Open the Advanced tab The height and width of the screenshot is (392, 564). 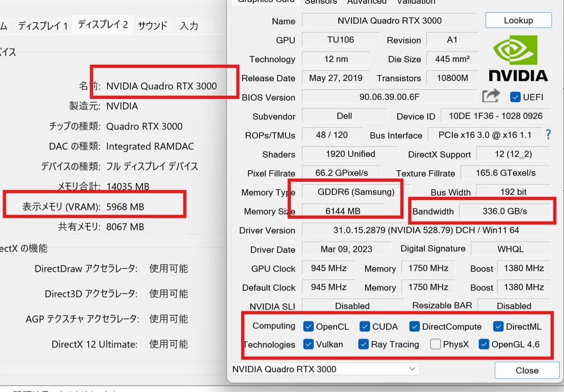coord(367,3)
